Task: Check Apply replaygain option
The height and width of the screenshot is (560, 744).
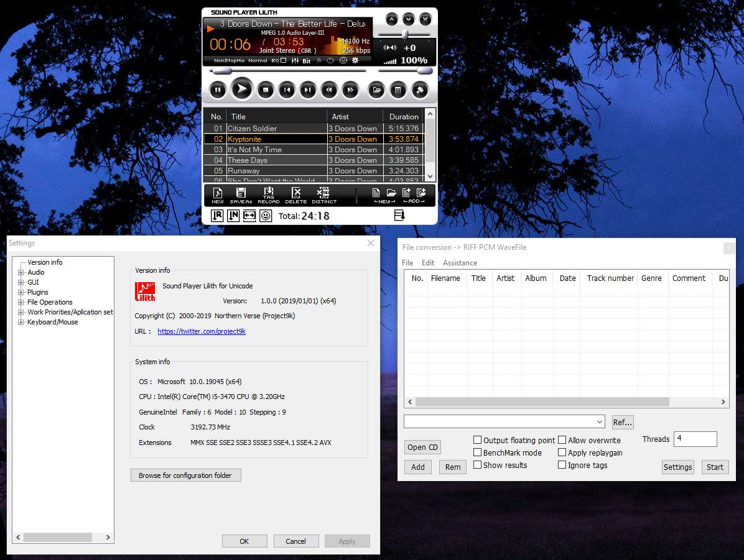Action: (562, 452)
